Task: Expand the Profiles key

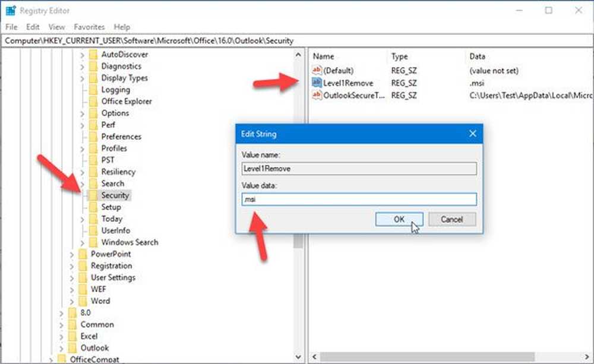Action: click(x=82, y=149)
